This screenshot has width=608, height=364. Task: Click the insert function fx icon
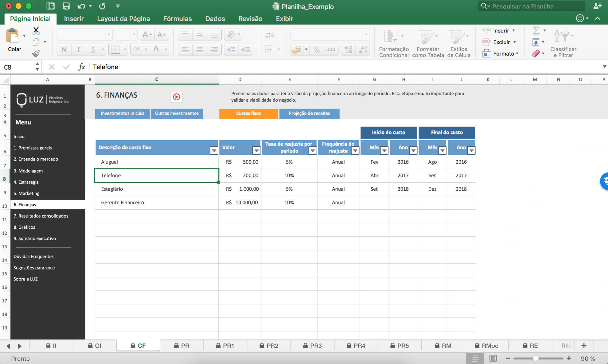point(81,67)
